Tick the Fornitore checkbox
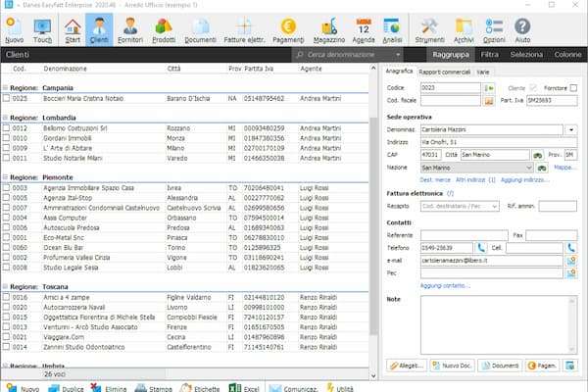The image size is (588, 392). [x=574, y=88]
